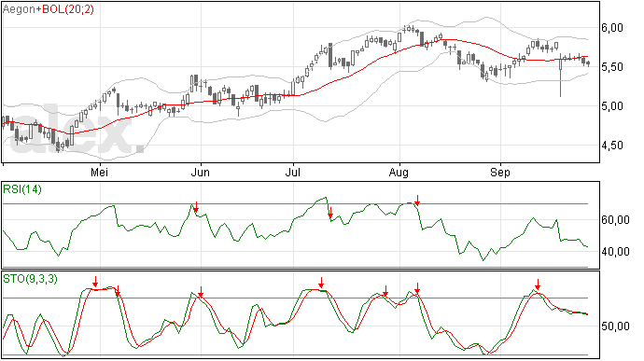The width and height of the screenshot is (644, 361).
Task: Click the Jun month label
Action: click(200, 172)
